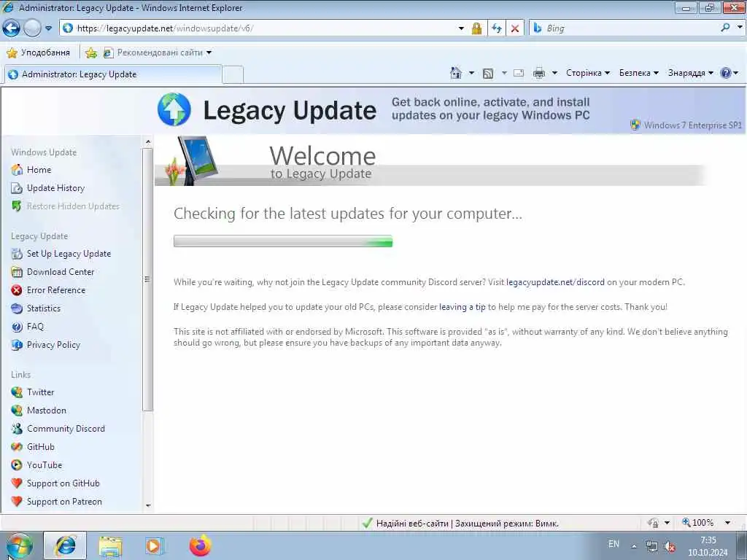Follow the legacyupdate.net/discord link
Screen dimensions: 747x560
click(555, 282)
